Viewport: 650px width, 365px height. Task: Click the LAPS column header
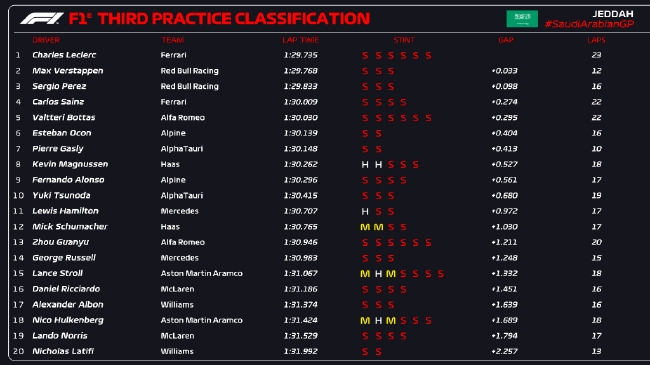[x=597, y=40]
